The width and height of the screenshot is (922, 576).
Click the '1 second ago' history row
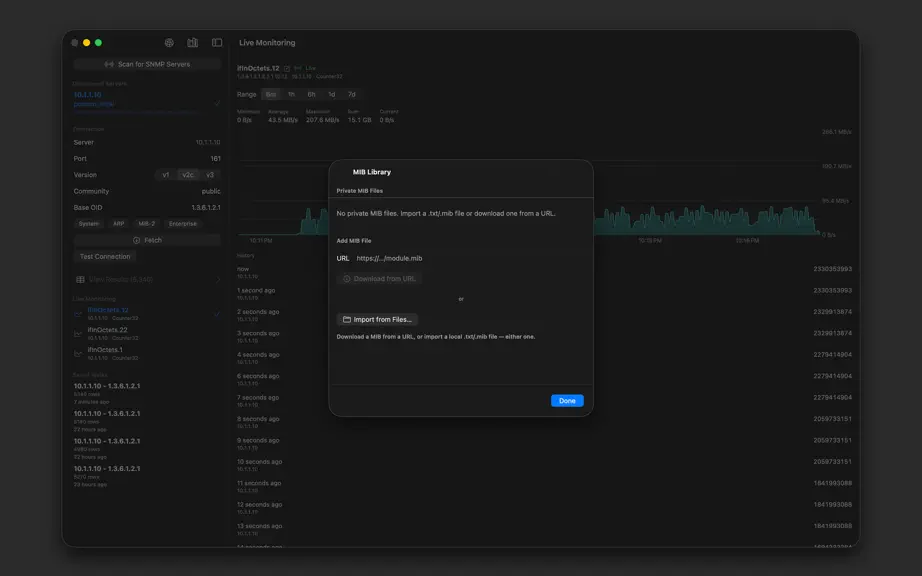pos(544,293)
